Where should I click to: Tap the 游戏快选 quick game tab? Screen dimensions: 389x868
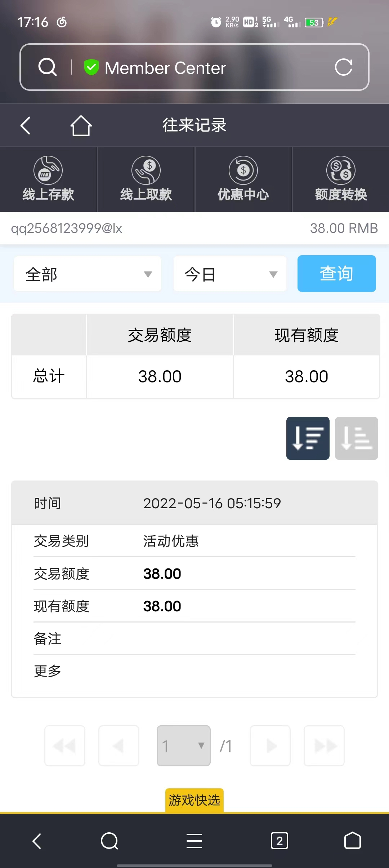(x=194, y=800)
